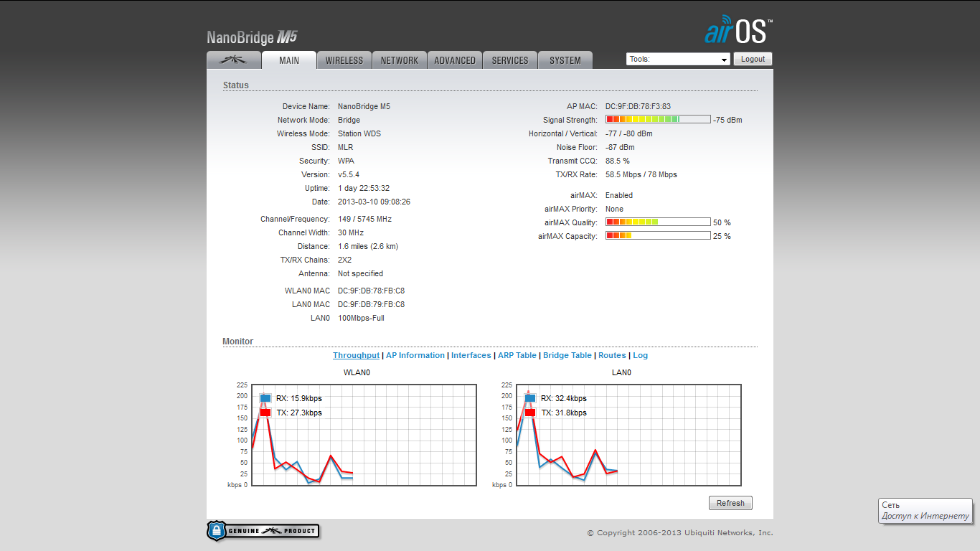Viewport: 980px width, 551px height.
Task: Click the LAN0 throughput graph
Action: [628, 435]
